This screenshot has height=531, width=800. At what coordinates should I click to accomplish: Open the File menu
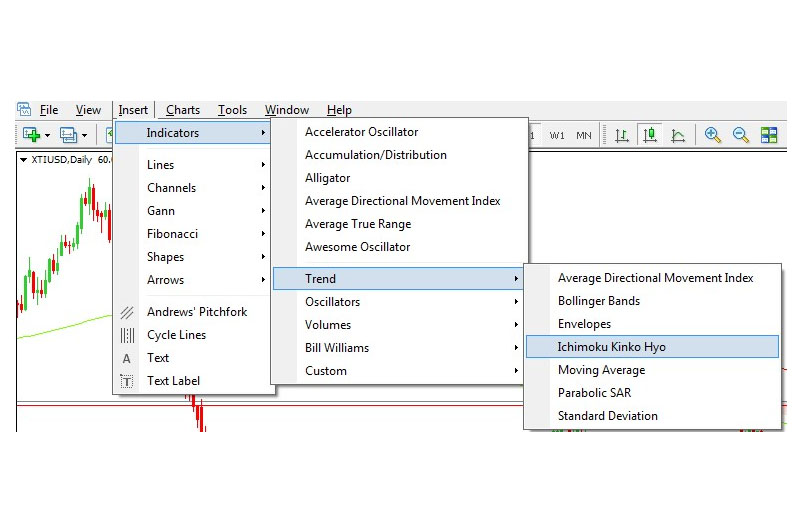click(49, 110)
